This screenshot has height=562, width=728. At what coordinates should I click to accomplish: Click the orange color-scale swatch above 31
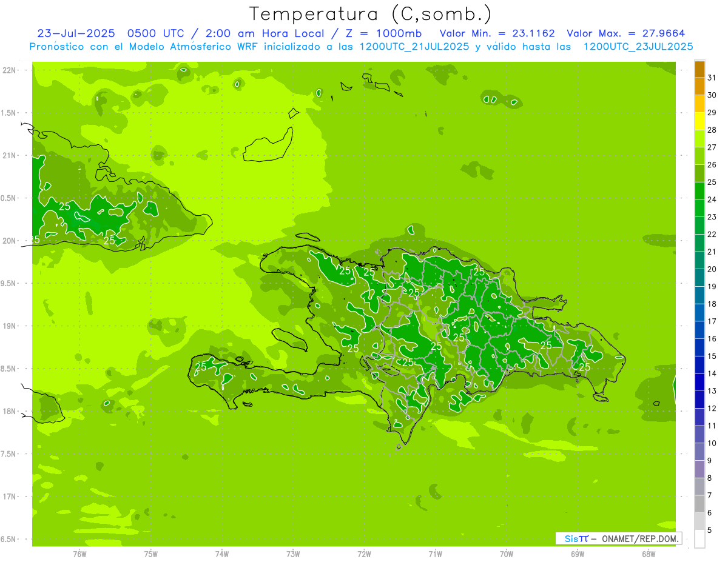click(x=700, y=69)
